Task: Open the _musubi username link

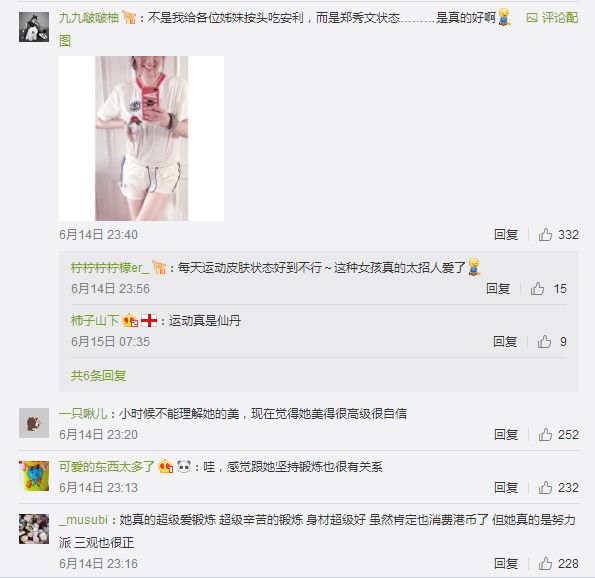Action: 83,520
